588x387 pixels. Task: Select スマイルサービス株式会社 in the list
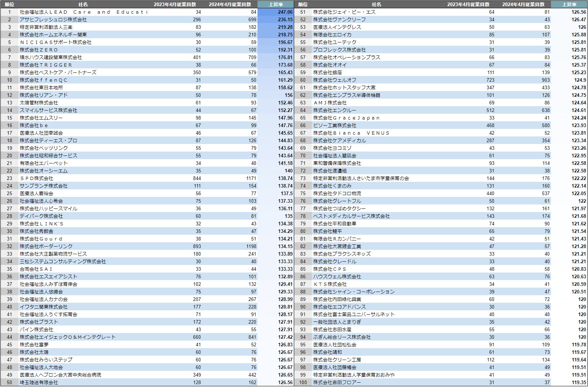49,110
